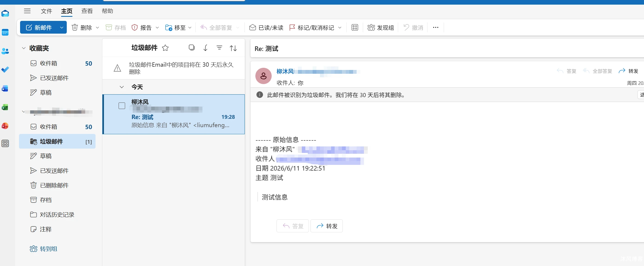644x266 pixels.
Task: Select the 垃圾邮件 folder in sidebar
Action: [57, 141]
